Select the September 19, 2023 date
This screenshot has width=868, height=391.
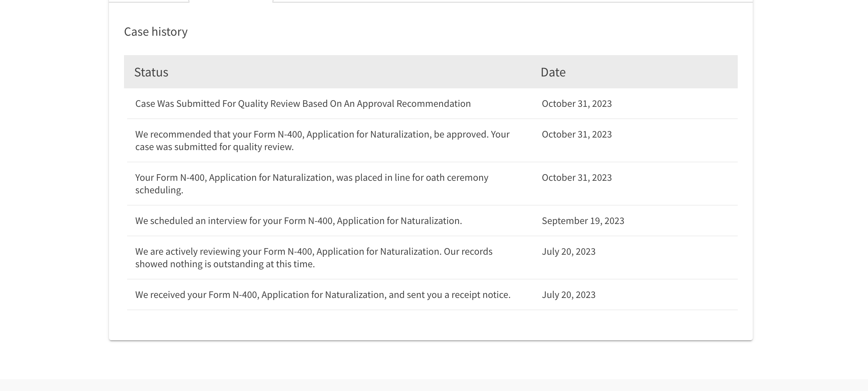tap(583, 221)
